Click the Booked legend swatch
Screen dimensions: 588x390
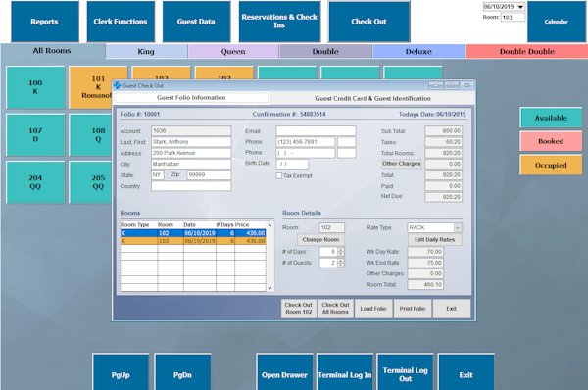pyautogui.click(x=551, y=141)
